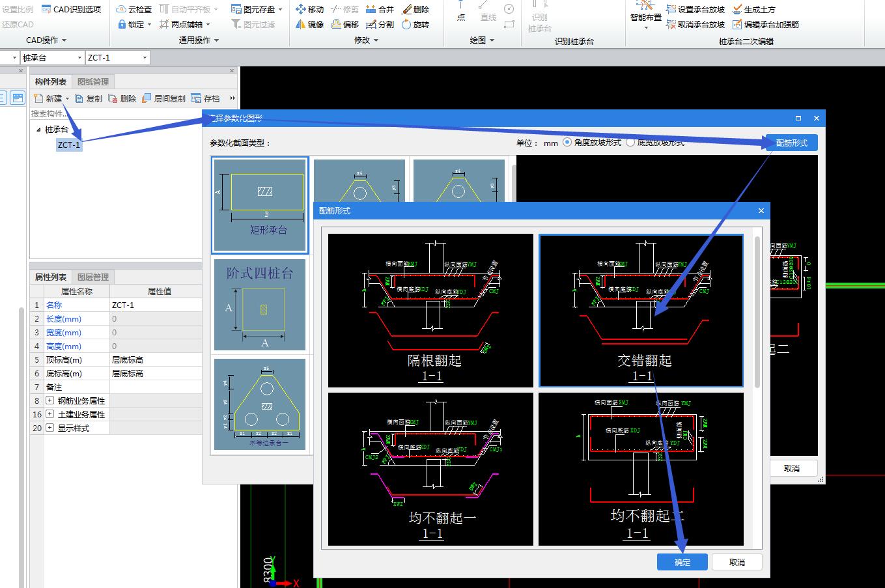Expand 土建业务属性 row
The image size is (885, 588).
pyautogui.click(x=50, y=414)
